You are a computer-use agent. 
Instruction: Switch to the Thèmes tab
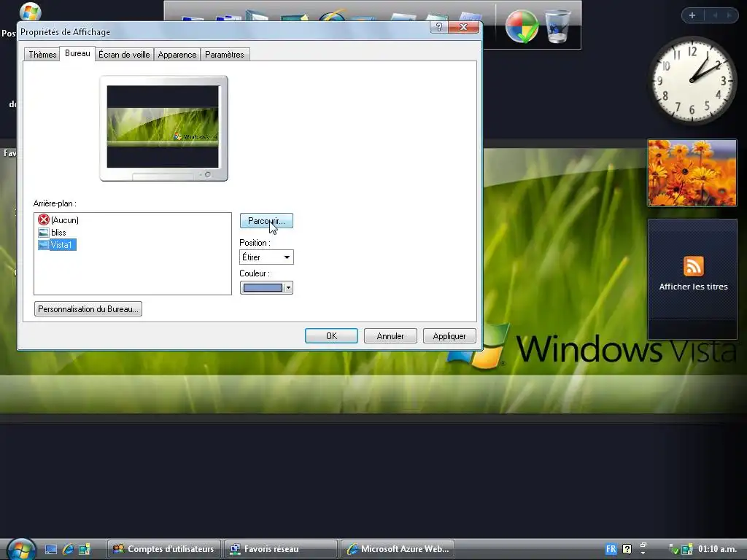tap(42, 54)
